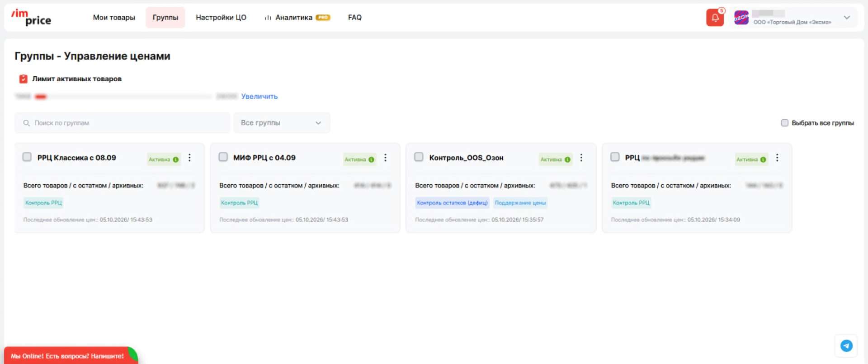The image size is (868, 364).
Task: Click Активна status badge on Контроль_OOS_Озон card
Action: pos(556,159)
